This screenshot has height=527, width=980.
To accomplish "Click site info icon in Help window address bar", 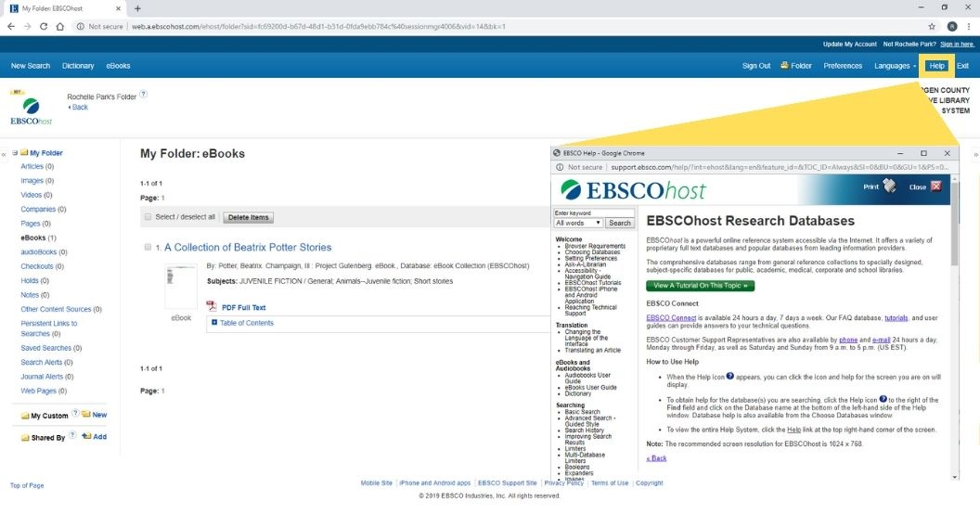I will 560,167.
